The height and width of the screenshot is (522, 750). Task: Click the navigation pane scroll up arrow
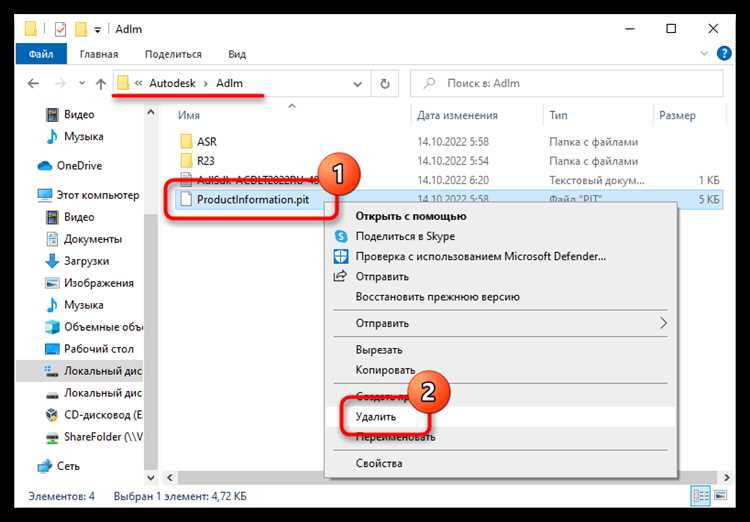[151, 113]
